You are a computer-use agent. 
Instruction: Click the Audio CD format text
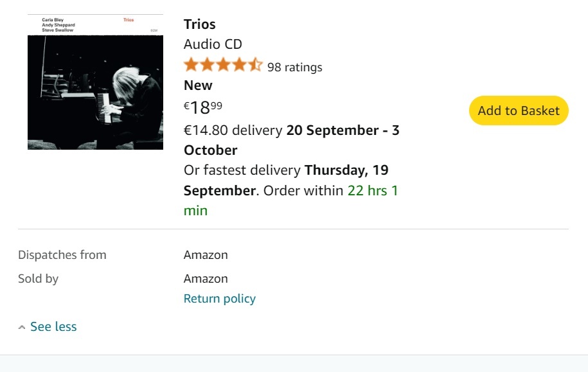pyautogui.click(x=213, y=44)
